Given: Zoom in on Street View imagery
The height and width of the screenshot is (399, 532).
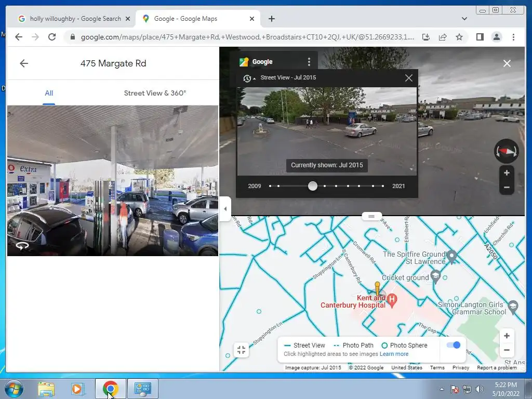Looking at the screenshot, I should click(507, 173).
